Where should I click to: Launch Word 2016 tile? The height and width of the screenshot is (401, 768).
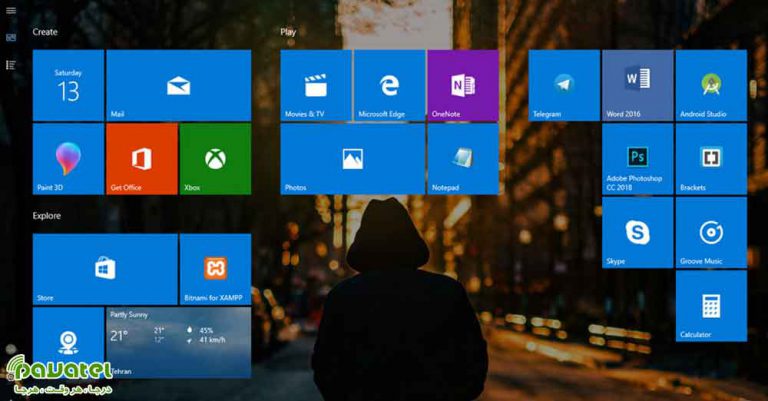pos(638,85)
